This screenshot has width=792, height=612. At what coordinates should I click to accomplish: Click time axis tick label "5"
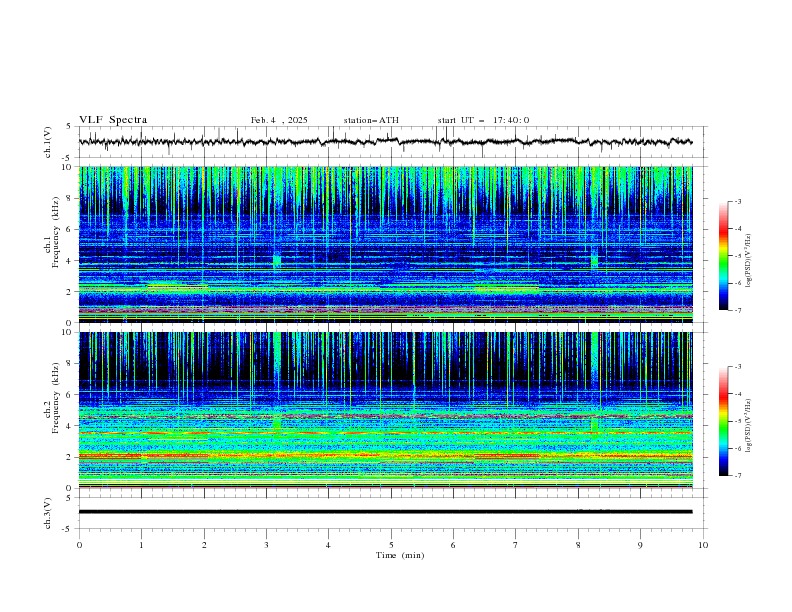(x=391, y=545)
